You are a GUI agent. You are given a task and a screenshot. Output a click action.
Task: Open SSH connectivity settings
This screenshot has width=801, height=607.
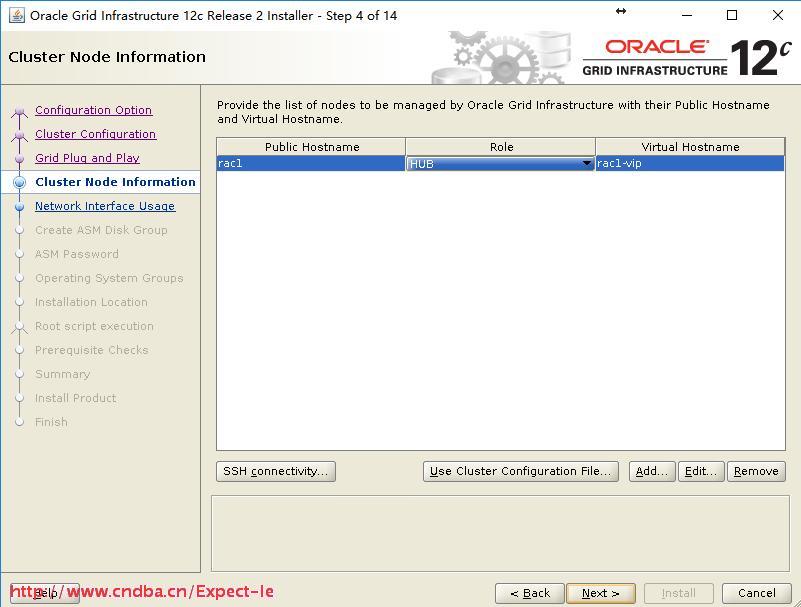pos(276,471)
